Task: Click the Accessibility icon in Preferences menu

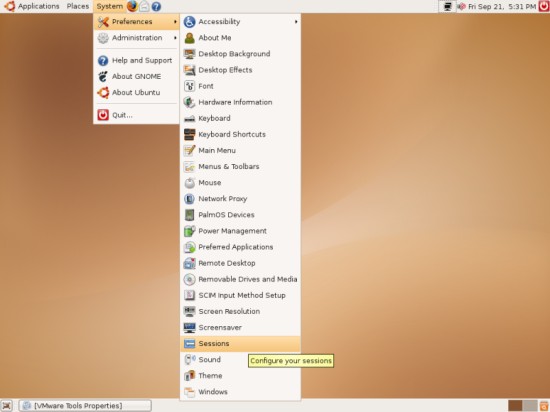Action: 189,22
